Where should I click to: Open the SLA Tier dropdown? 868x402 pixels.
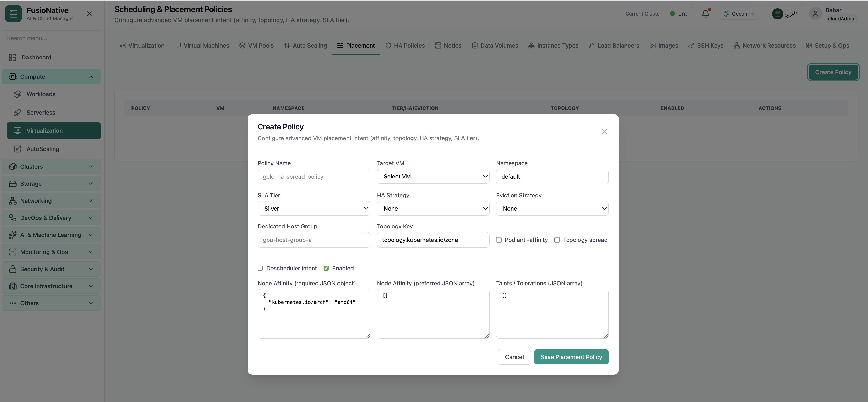point(314,209)
